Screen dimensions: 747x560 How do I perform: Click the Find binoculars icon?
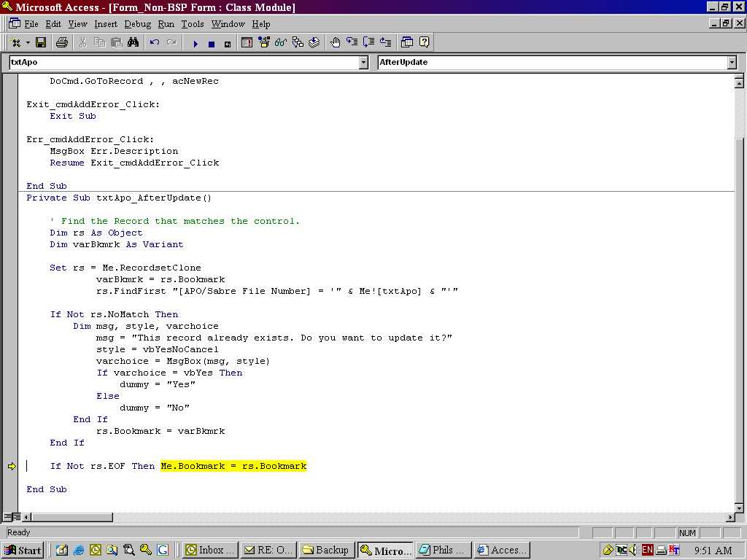click(x=133, y=43)
